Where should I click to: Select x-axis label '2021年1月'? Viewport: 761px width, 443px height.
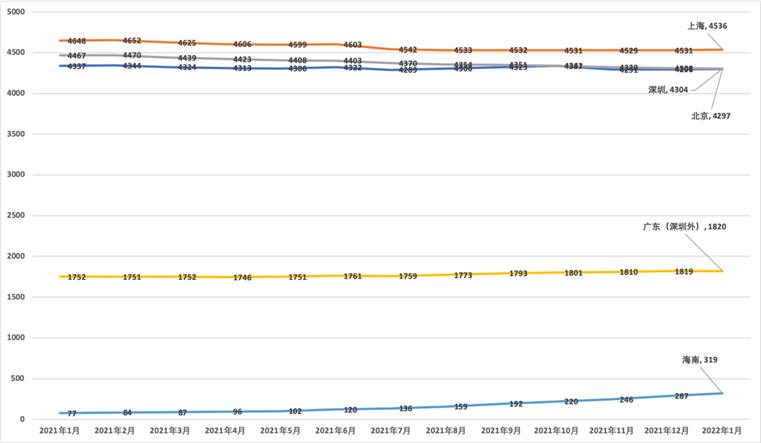point(59,431)
